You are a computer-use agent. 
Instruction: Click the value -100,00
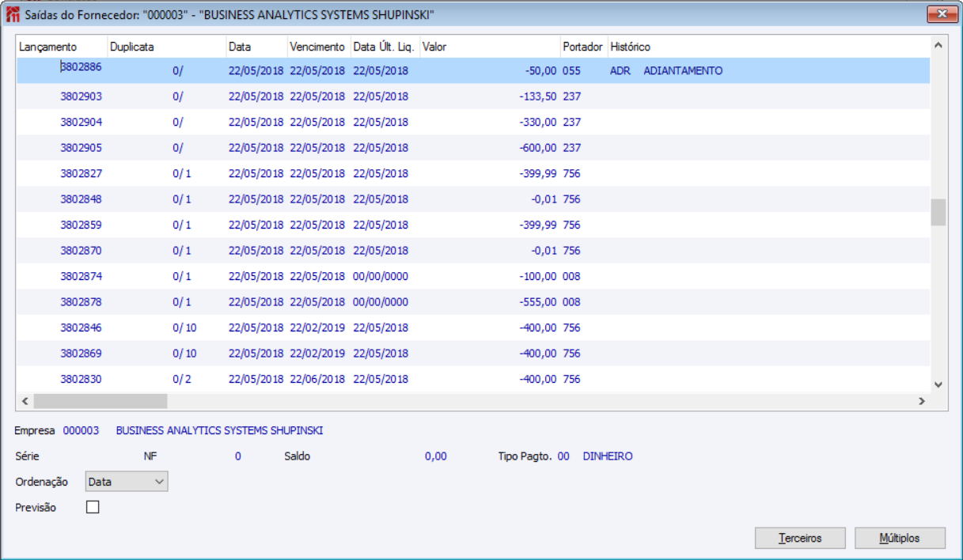(538, 276)
